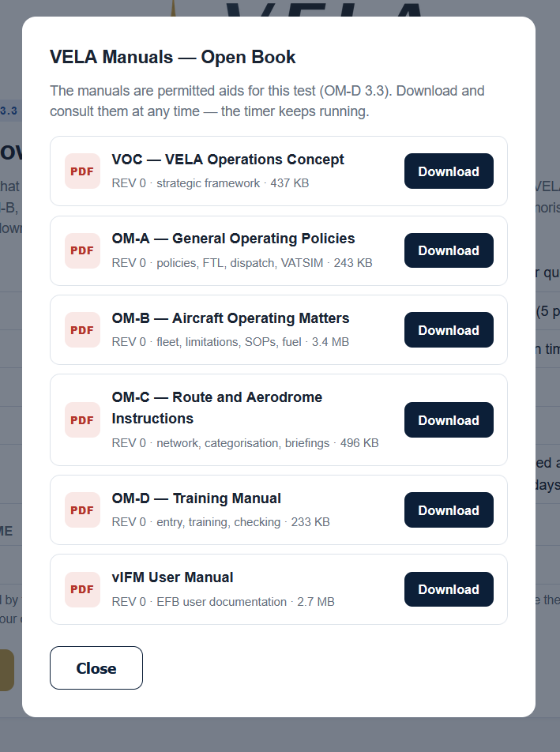Select the vIFM User Manual title
The image size is (560, 752).
tap(173, 577)
